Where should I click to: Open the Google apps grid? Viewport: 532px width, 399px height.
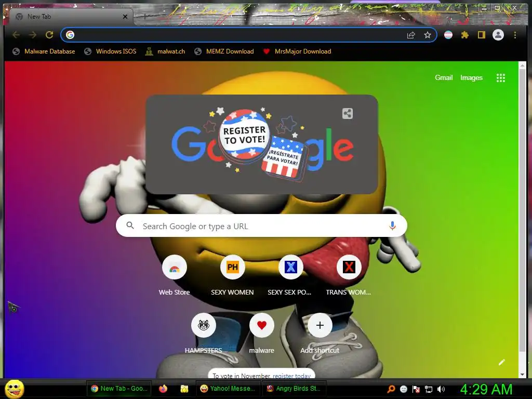coord(501,78)
